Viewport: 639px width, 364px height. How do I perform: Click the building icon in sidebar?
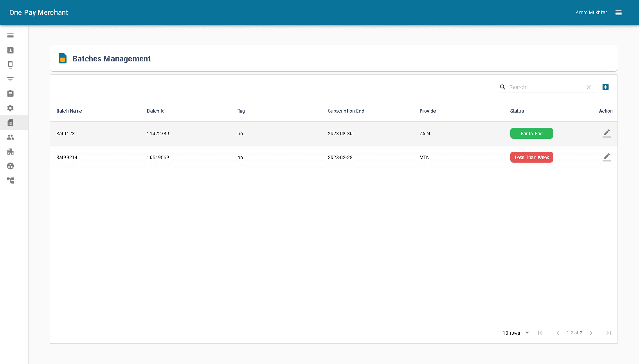pyautogui.click(x=10, y=152)
